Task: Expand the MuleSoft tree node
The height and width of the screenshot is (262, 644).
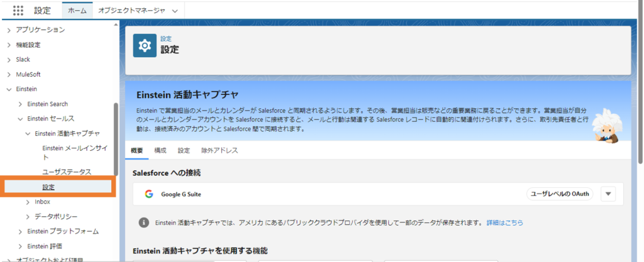Action: 9,75
